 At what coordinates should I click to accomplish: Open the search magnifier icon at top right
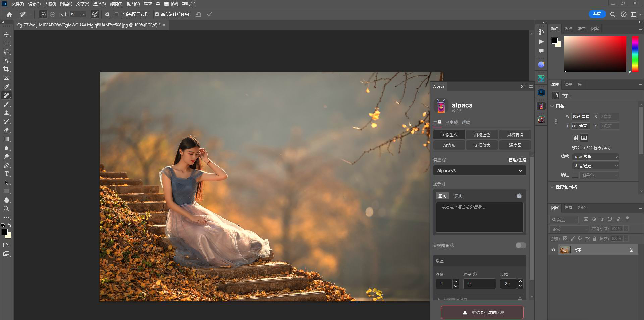[612, 14]
